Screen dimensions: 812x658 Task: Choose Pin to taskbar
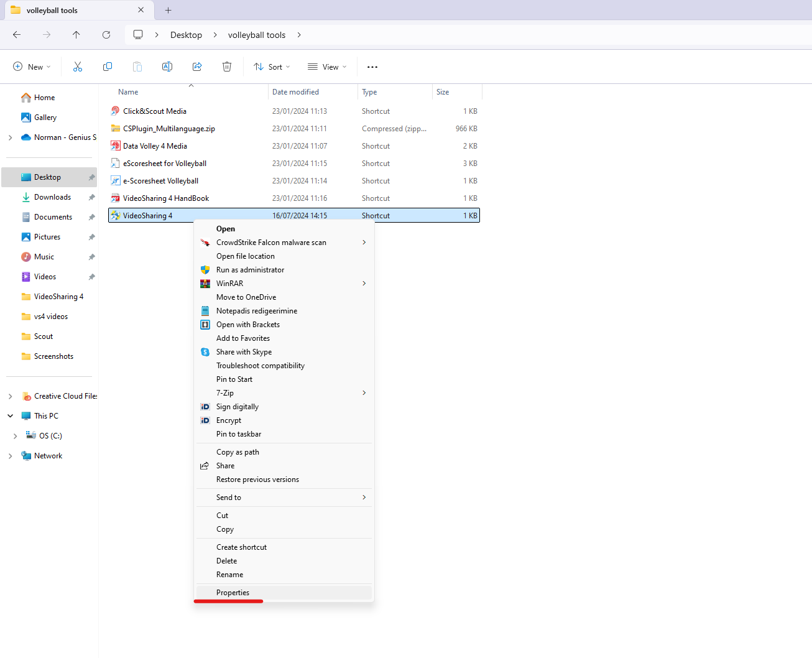[x=285, y=434]
